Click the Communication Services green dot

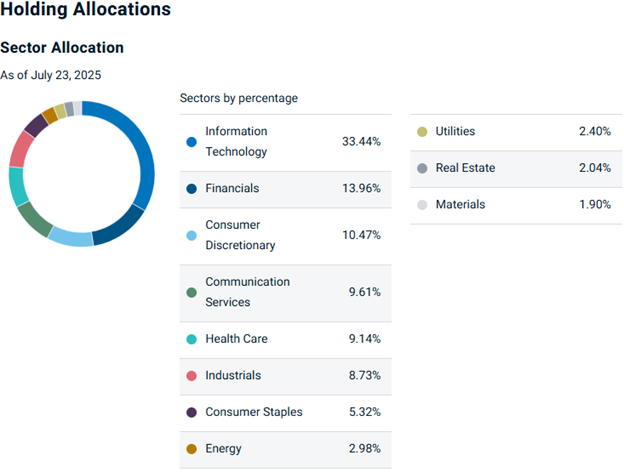click(x=191, y=292)
